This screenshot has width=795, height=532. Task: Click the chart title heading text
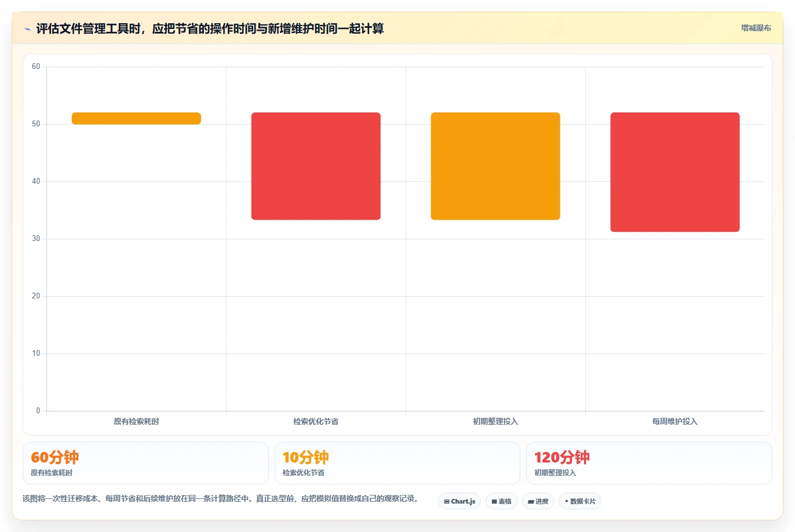210,28
